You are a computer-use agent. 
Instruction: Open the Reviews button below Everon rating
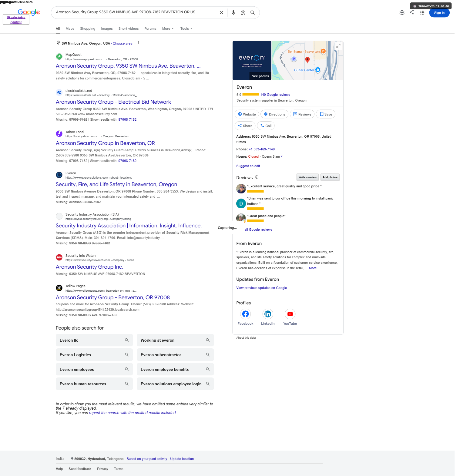tap(302, 114)
